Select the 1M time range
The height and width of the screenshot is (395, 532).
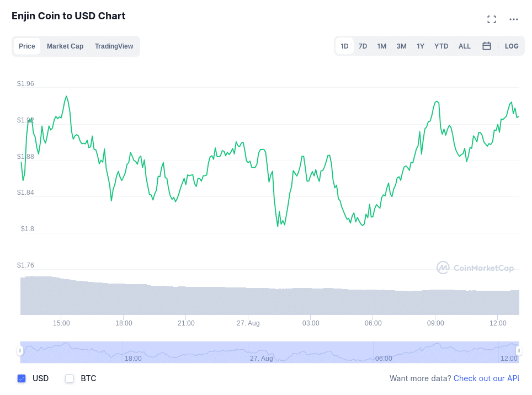coord(382,46)
